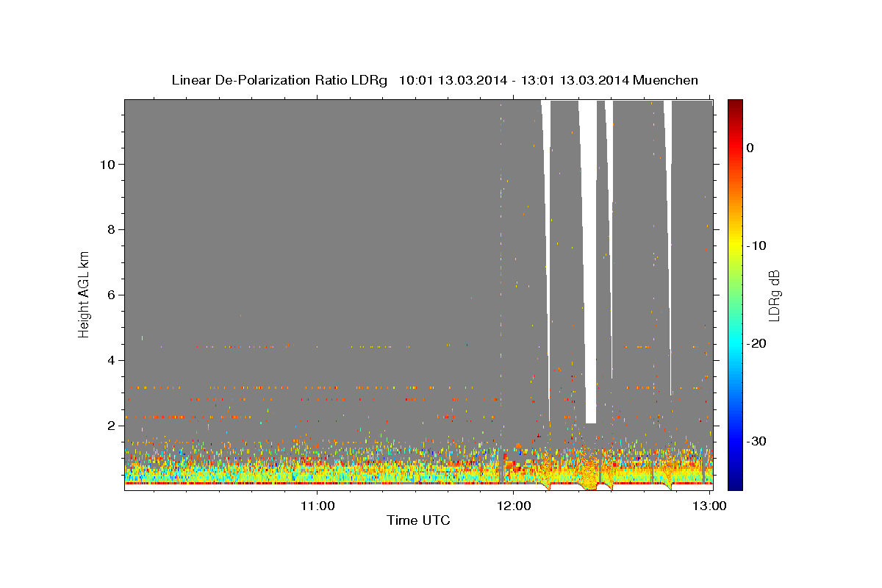Click the 'Height AGL km' y-axis label
Image resolution: width=882 pixels, height=588 pixels.
point(85,293)
